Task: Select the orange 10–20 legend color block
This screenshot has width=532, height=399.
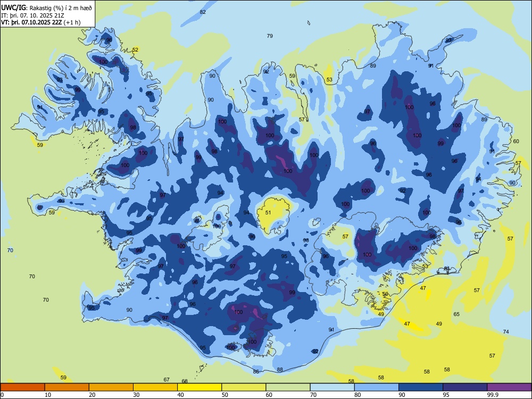Action: [x=67, y=387]
